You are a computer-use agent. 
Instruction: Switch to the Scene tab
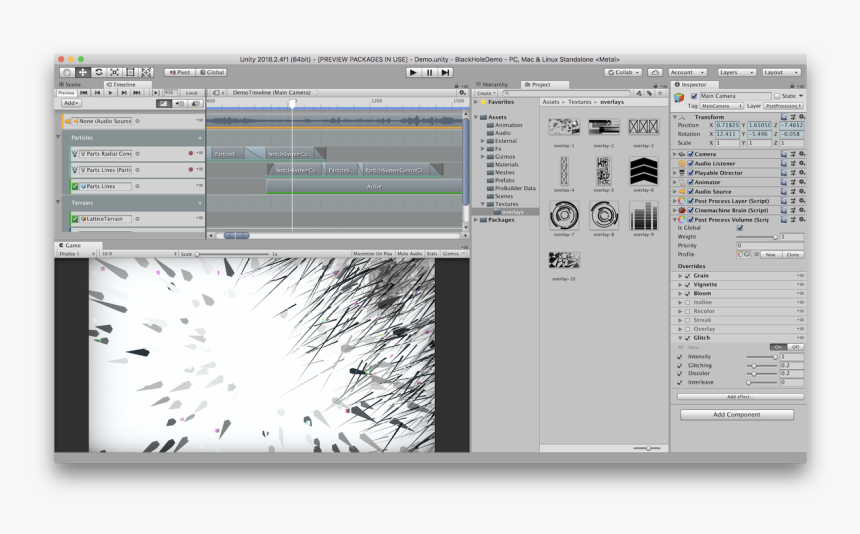[x=70, y=84]
